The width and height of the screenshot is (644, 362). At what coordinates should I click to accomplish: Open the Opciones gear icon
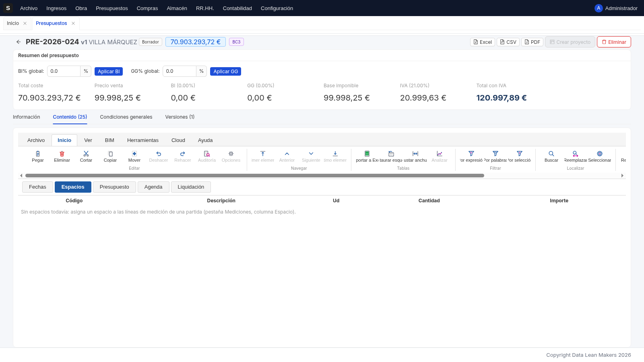click(x=231, y=154)
